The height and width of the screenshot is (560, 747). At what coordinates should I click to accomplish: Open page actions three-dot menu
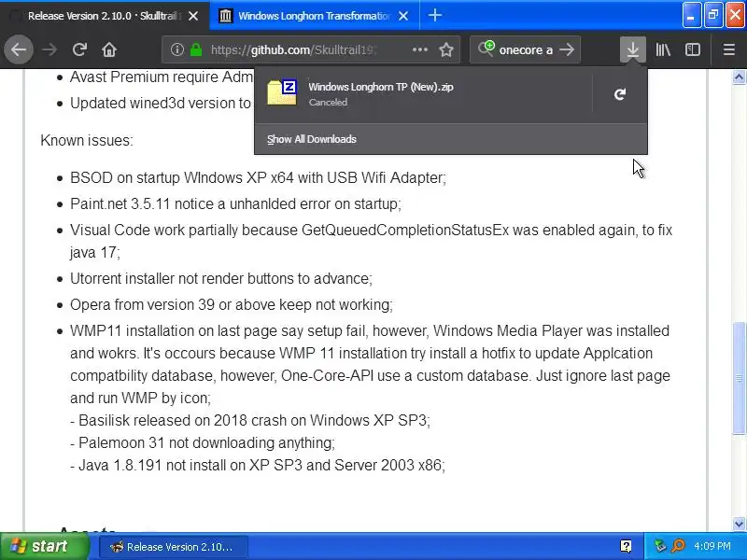click(x=419, y=49)
